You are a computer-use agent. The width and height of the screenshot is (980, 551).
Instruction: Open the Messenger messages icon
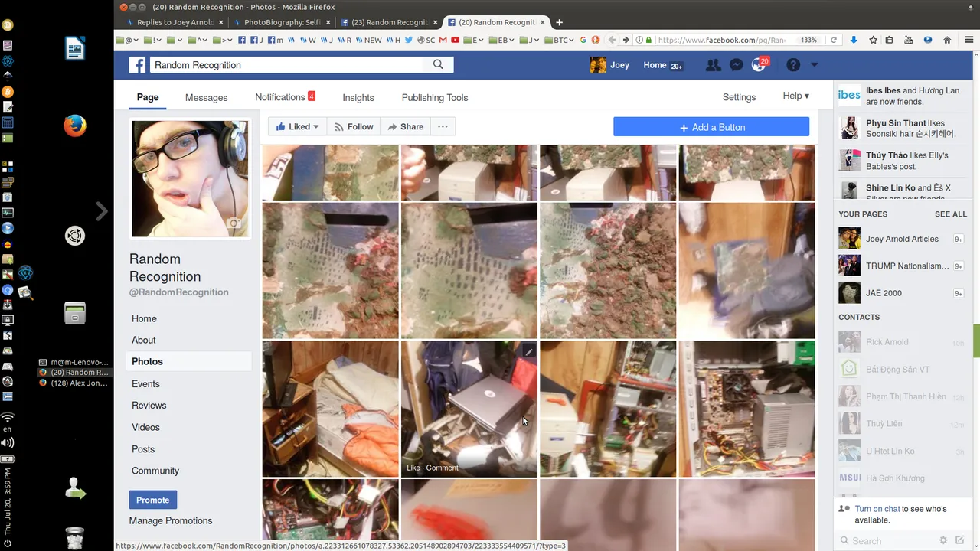[736, 65]
